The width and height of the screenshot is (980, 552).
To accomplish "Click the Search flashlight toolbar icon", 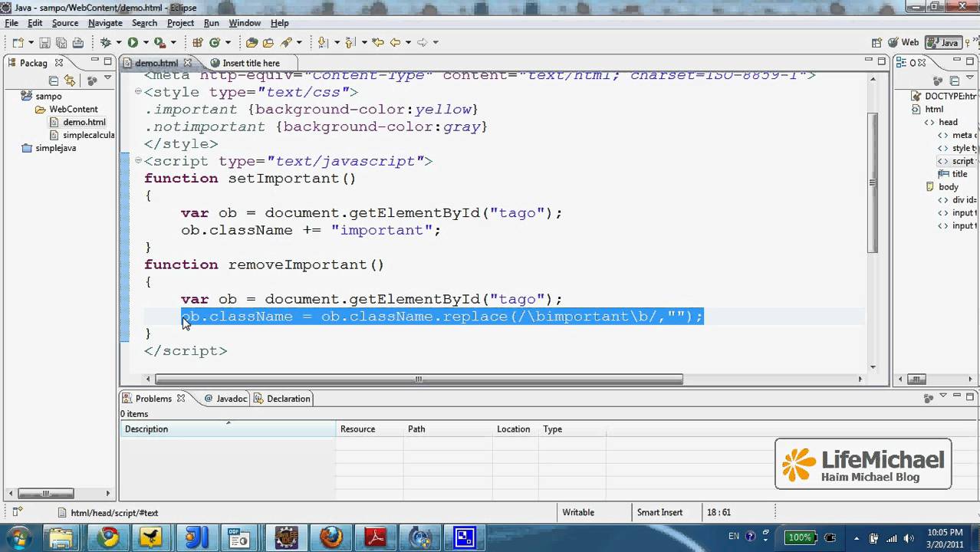I will (286, 43).
